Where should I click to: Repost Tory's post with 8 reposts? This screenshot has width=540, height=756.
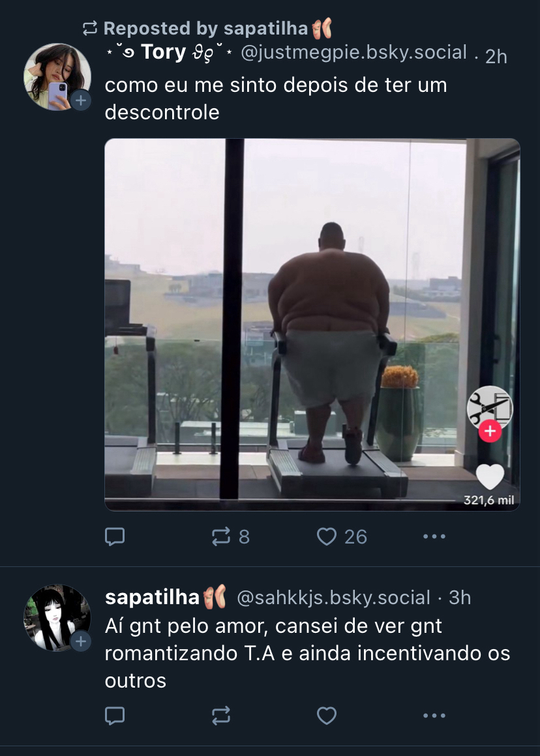click(222, 536)
